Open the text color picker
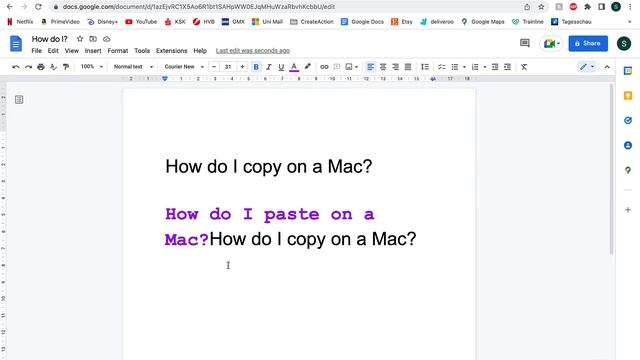Viewport: 640px width, 360px height. [x=294, y=67]
